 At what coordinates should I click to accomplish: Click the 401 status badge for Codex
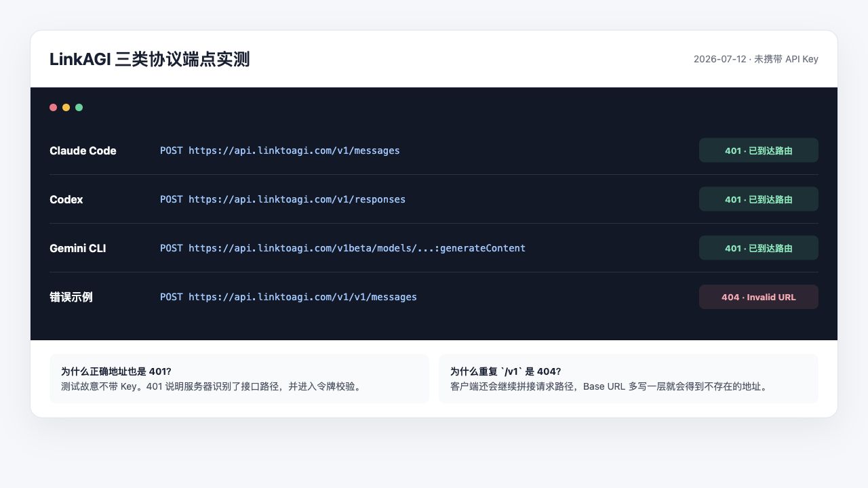pyautogui.click(x=759, y=199)
